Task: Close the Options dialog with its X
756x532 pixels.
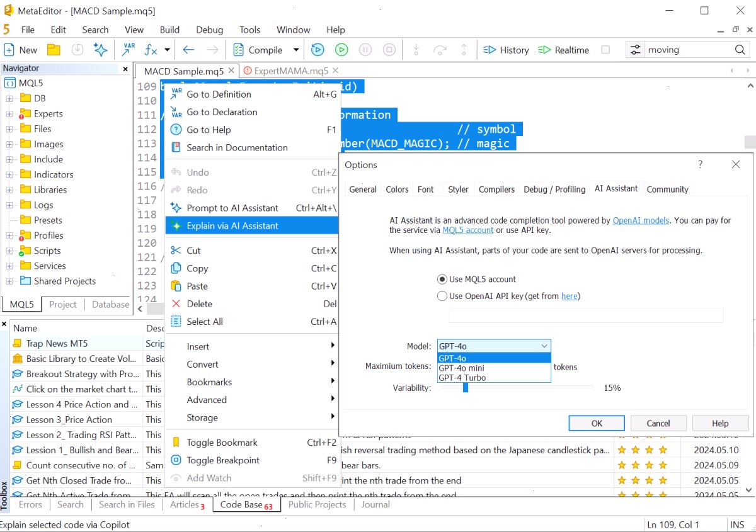Action: click(x=736, y=164)
